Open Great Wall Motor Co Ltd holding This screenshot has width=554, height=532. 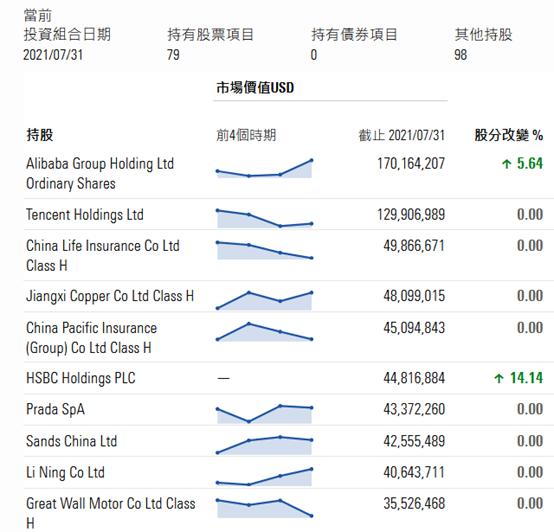tap(111, 513)
